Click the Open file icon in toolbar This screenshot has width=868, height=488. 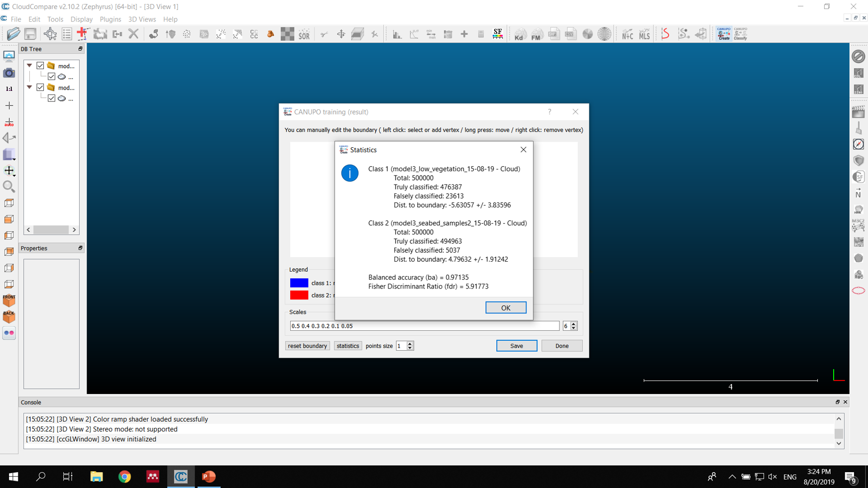13,34
